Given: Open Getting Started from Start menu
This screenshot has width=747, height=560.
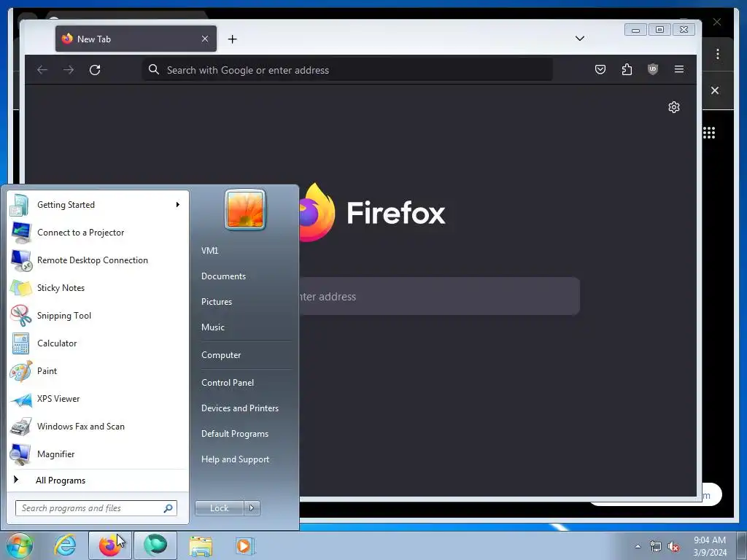Looking at the screenshot, I should point(98,205).
